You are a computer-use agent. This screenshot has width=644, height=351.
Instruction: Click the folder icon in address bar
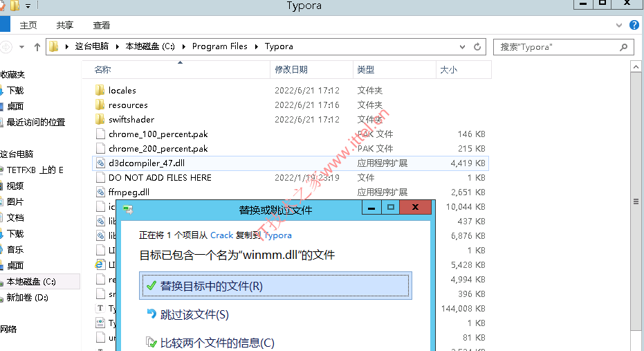[54, 46]
